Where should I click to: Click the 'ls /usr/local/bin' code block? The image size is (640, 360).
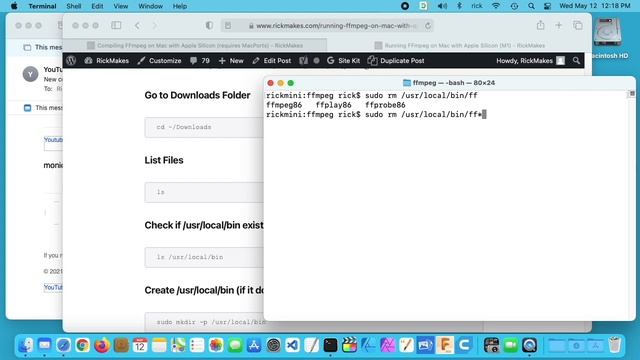click(x=204, y=257)
